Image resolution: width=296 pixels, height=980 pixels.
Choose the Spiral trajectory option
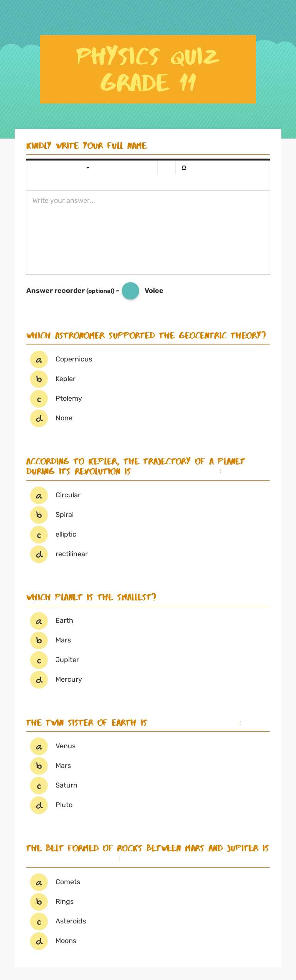pos(39,515)
